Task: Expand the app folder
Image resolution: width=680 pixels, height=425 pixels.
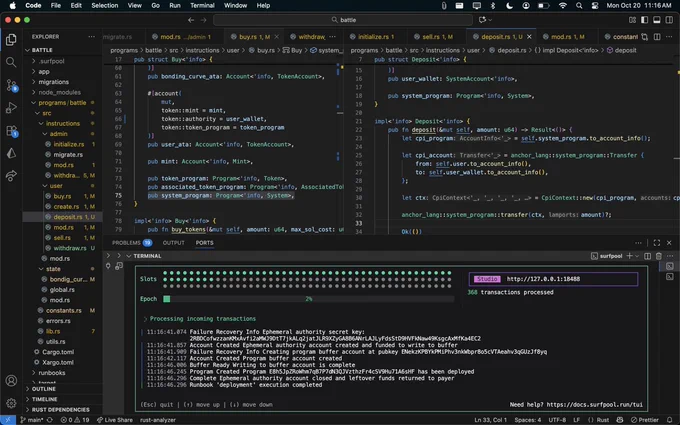Action: coord(44,72)
